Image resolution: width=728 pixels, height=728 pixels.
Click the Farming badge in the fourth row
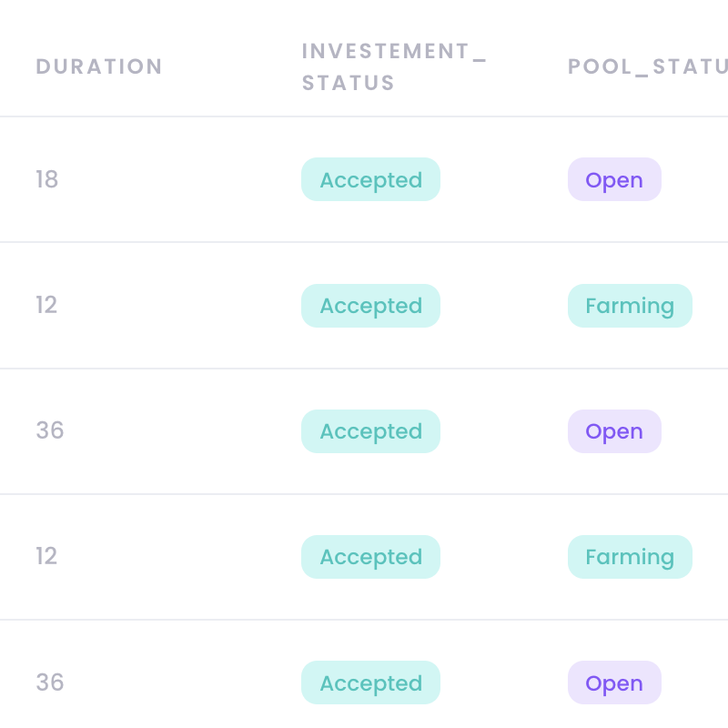pos(630,557)
